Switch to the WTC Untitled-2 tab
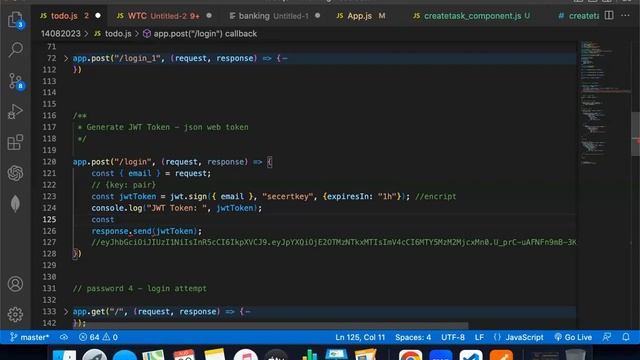The height and width of the screenshot is (360, 640). pos(164,16)
